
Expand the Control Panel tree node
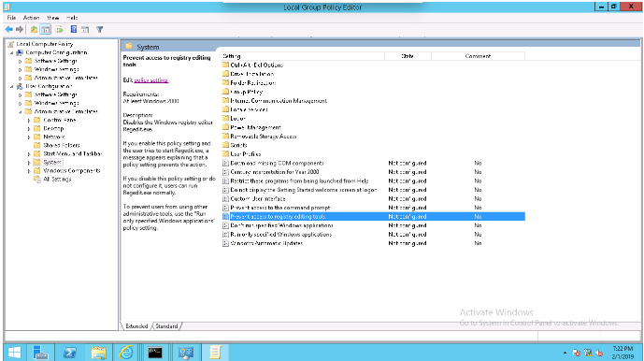29,120
